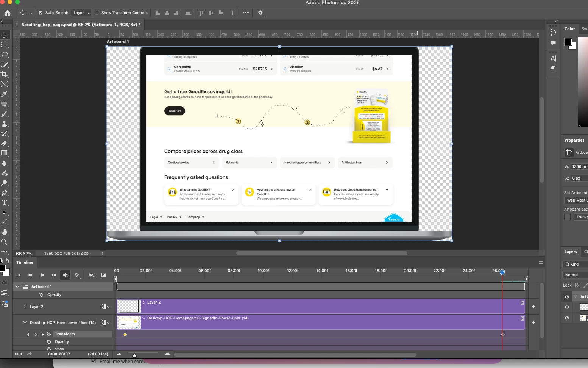Select the Frame tool

[x=5, y=84]
